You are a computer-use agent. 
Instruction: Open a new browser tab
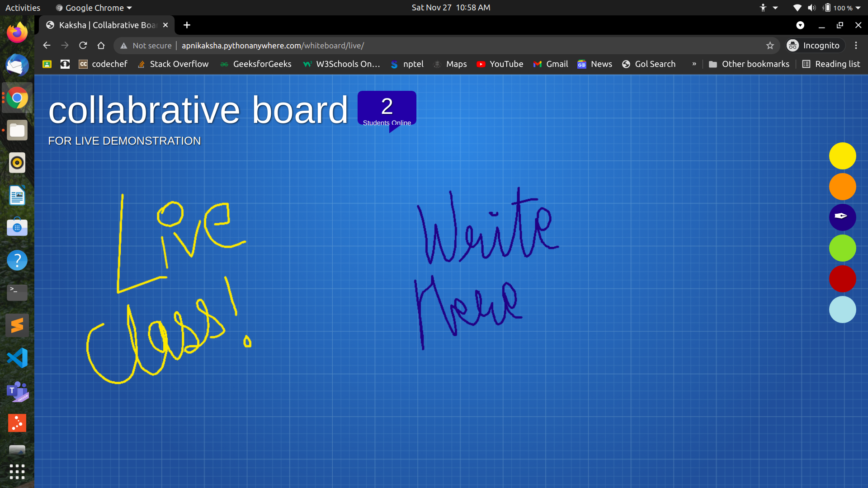(187, 25)
